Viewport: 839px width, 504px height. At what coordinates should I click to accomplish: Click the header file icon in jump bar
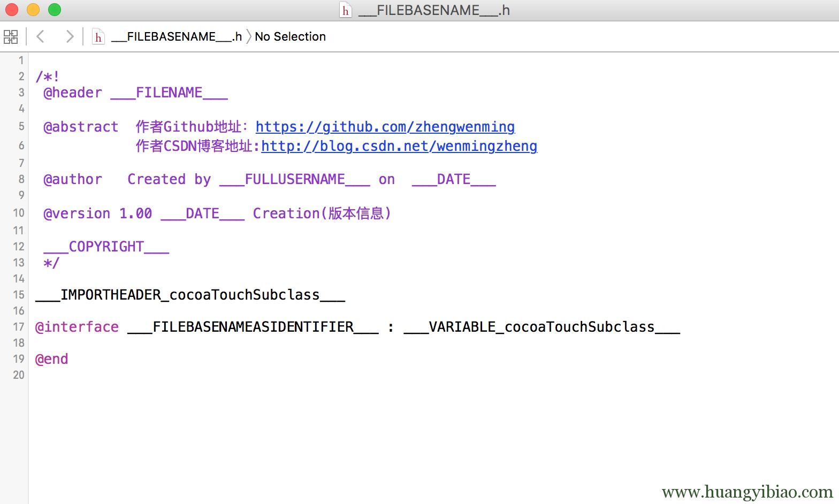pos(98,36)
